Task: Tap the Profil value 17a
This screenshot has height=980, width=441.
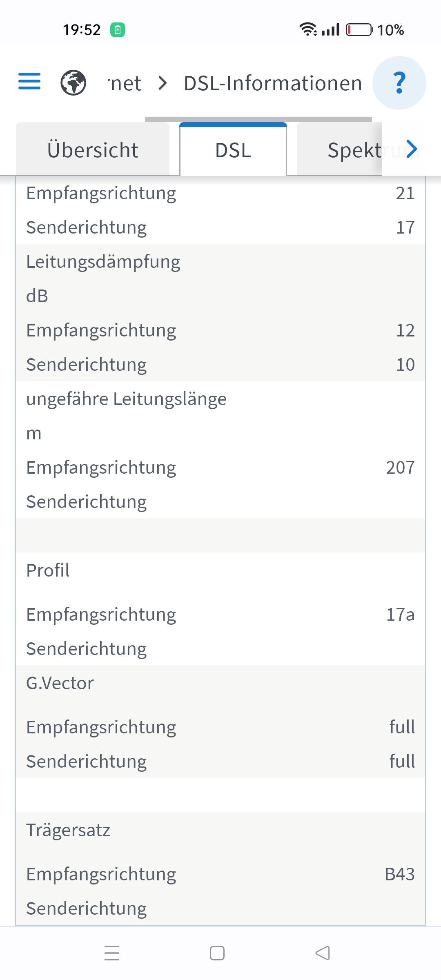Action: [x=400, y=615]
